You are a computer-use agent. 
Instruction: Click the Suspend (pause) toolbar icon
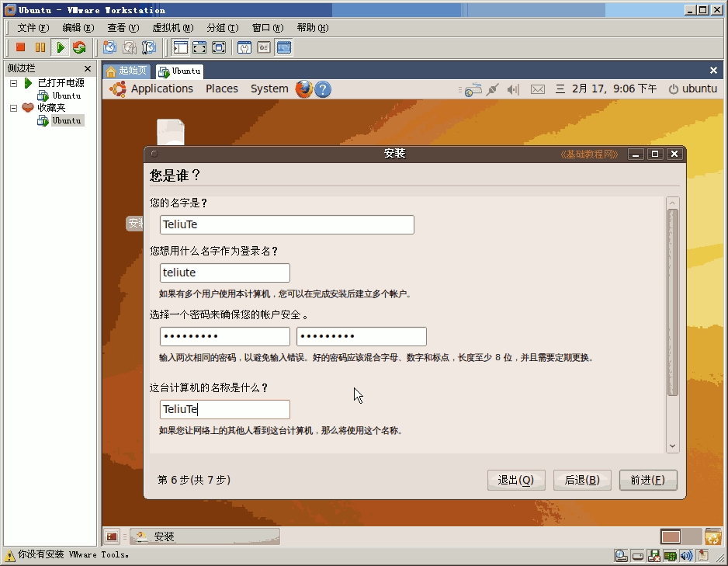click(x=40, y=47)
